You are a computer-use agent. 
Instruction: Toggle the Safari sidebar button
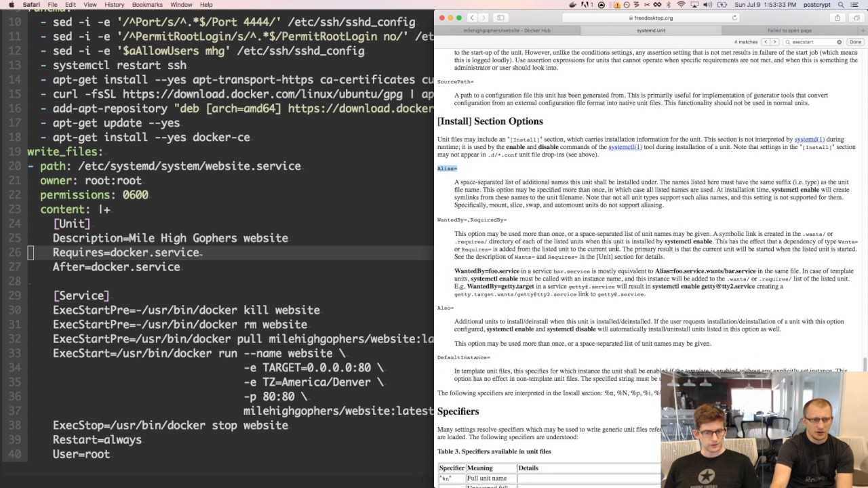pos(500,18)
